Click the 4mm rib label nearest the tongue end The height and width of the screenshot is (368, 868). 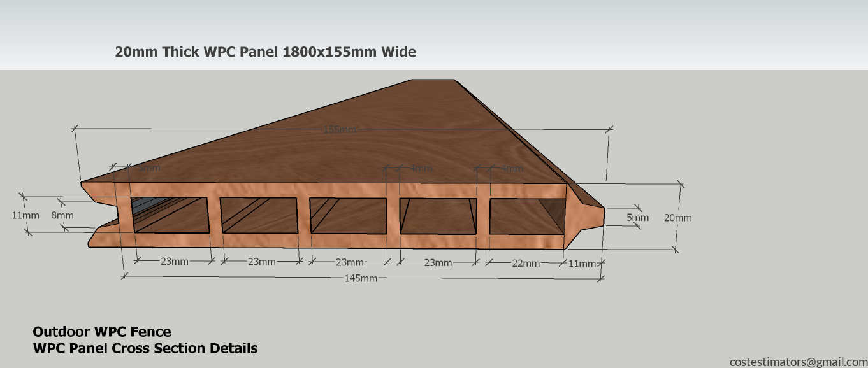tap(512, 169)
